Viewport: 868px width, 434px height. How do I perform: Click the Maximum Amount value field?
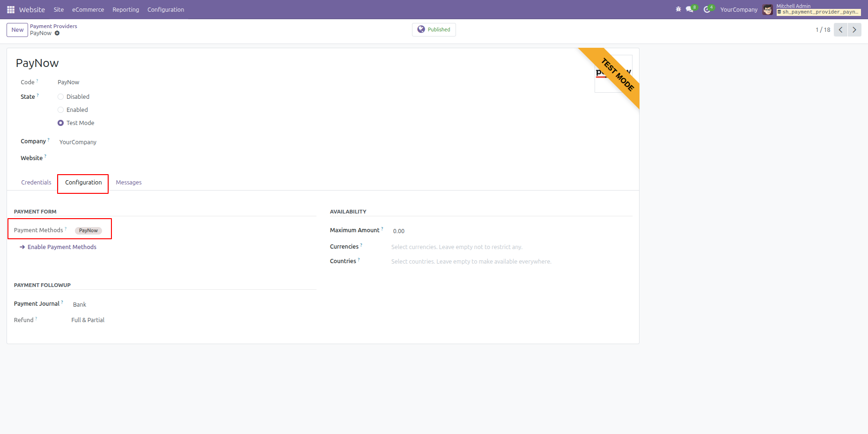(399, 231)
